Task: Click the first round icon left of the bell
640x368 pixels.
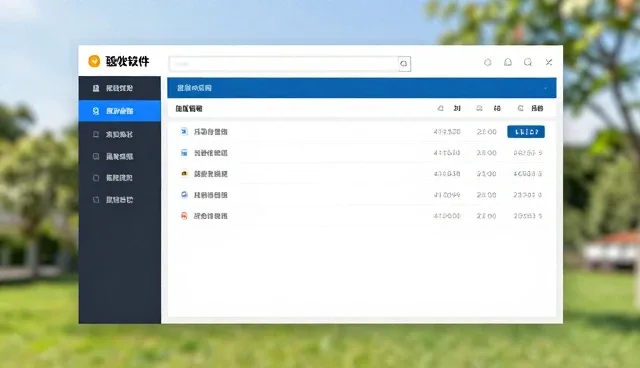Action: pyautogui.click(x=487, y=62)
